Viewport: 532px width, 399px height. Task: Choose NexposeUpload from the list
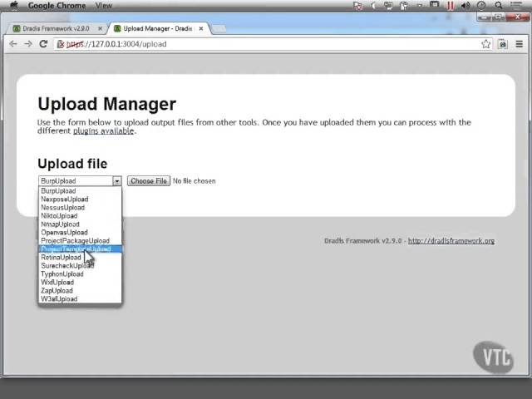(80, 199)
